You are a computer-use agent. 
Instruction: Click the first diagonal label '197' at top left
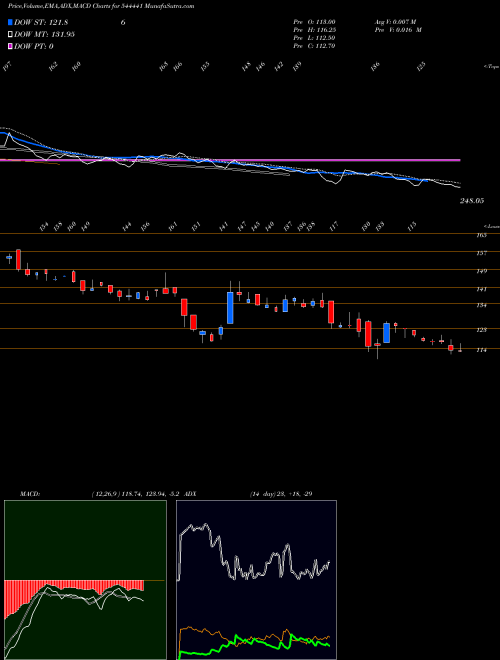[7, 67]
